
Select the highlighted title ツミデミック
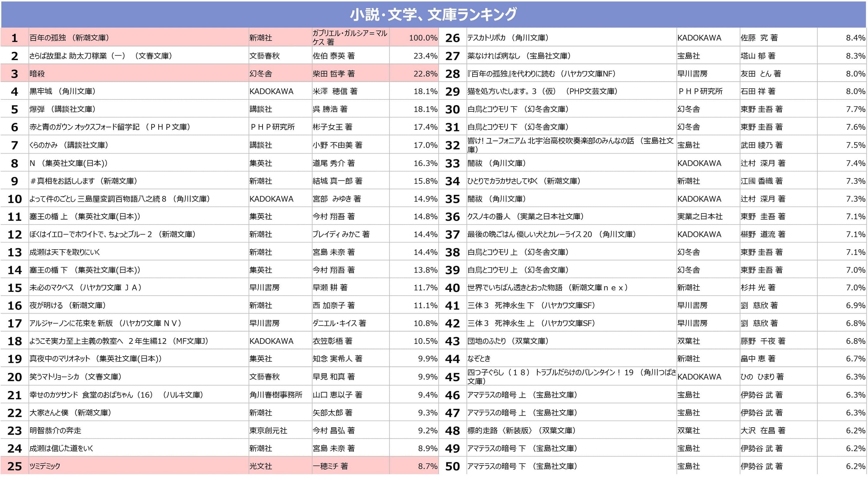click(45, 466)
